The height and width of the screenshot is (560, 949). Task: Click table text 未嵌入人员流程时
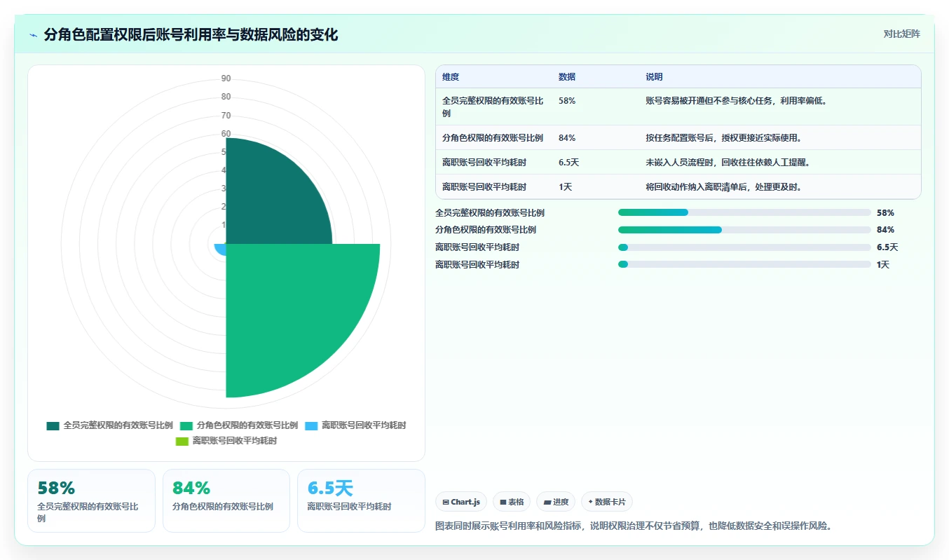pyautogui.click(x=680, y=163)
